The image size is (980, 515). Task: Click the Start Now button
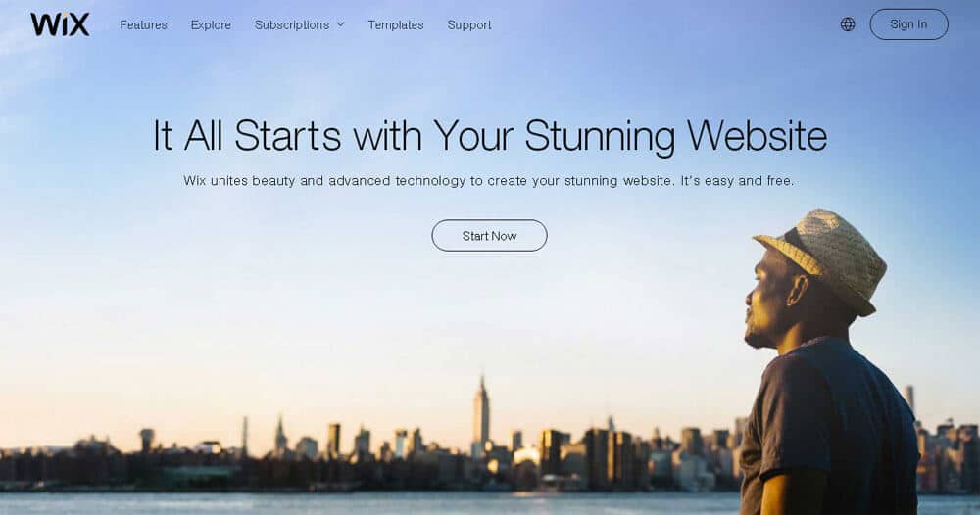pos(489,235)
